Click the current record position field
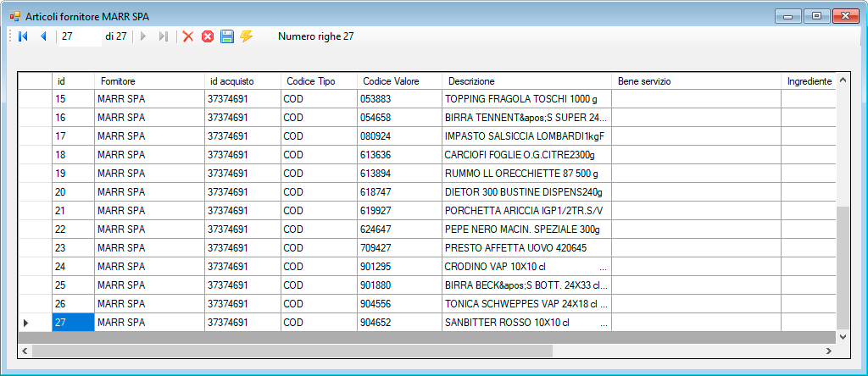 pos(81,36)
